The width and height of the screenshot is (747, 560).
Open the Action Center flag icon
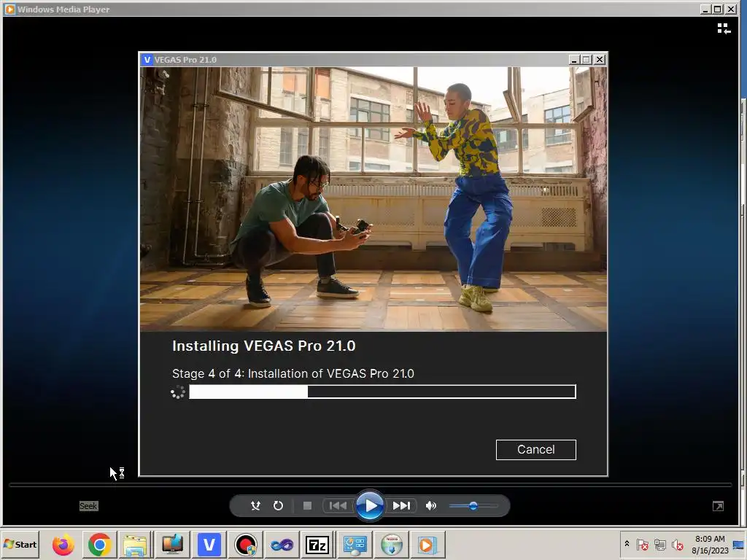(643, 544)
